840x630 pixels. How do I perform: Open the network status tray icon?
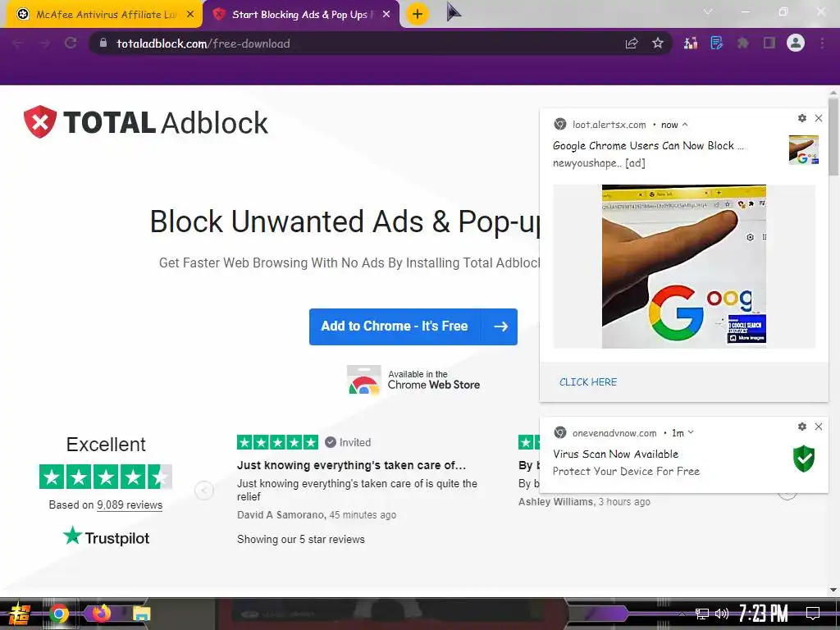pos(702,614)
